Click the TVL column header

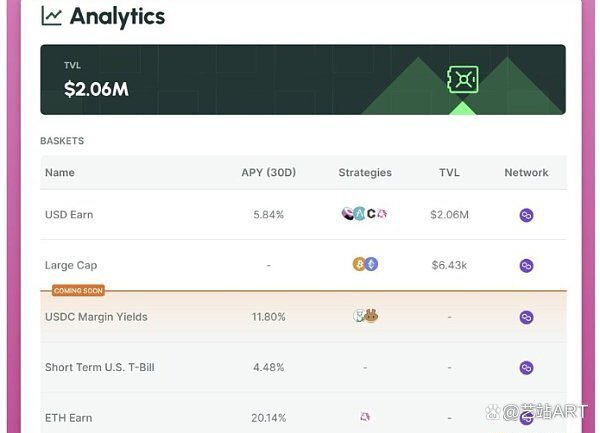(449, 173)
